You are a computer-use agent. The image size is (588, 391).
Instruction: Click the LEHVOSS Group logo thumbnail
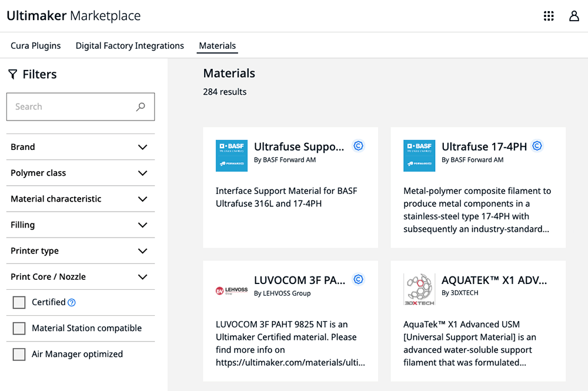click(232, 289)
